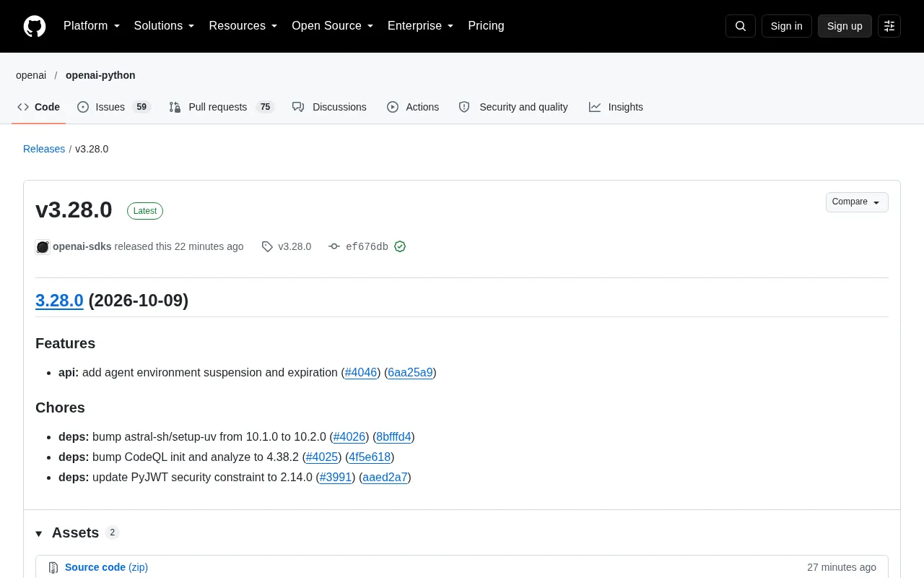This screenshot has height=578, width=924.
Task: Expand the Enterprise menu
Action: [x=421, y=26]
